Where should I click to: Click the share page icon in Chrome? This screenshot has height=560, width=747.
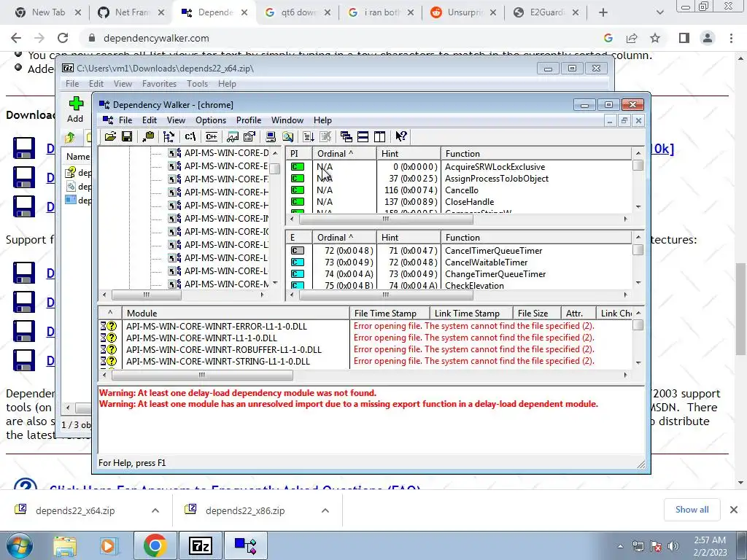click(x=632, y=38)
